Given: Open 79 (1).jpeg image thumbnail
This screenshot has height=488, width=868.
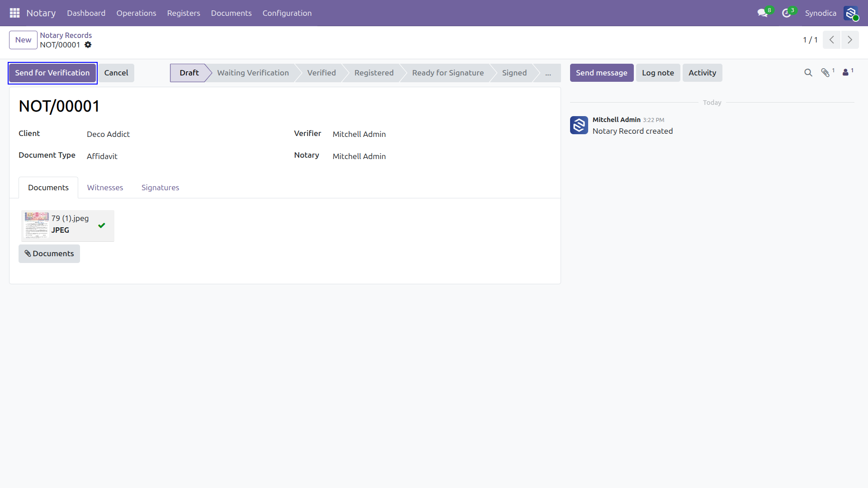Looking at the screenshot, I should coord(36,225).
